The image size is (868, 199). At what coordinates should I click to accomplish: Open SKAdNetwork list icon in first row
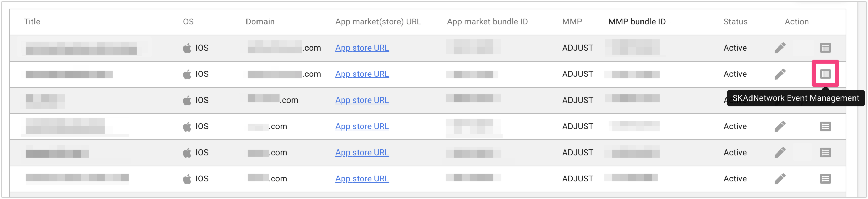point(825,48)
